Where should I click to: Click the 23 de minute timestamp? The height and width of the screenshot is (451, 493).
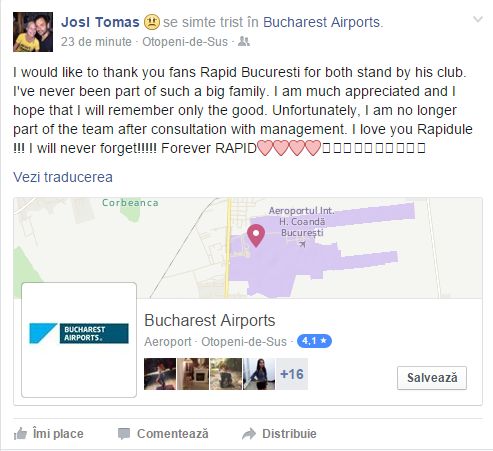[96, 42]
